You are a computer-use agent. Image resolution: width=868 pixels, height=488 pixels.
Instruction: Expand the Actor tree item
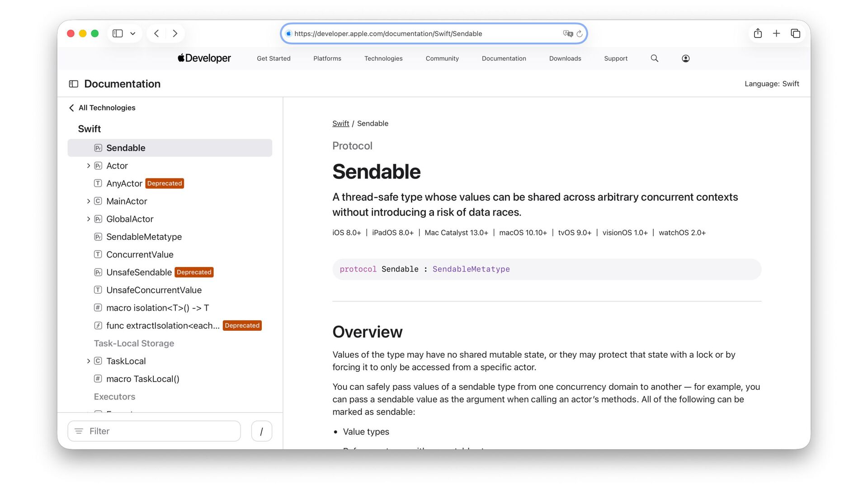(88, 166)
